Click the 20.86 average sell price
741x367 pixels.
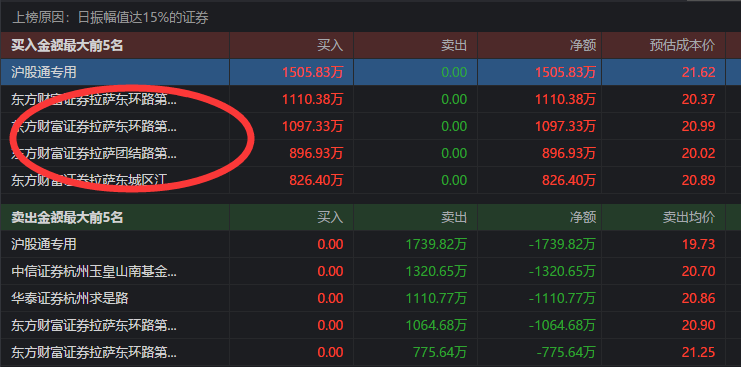point(698,298)
